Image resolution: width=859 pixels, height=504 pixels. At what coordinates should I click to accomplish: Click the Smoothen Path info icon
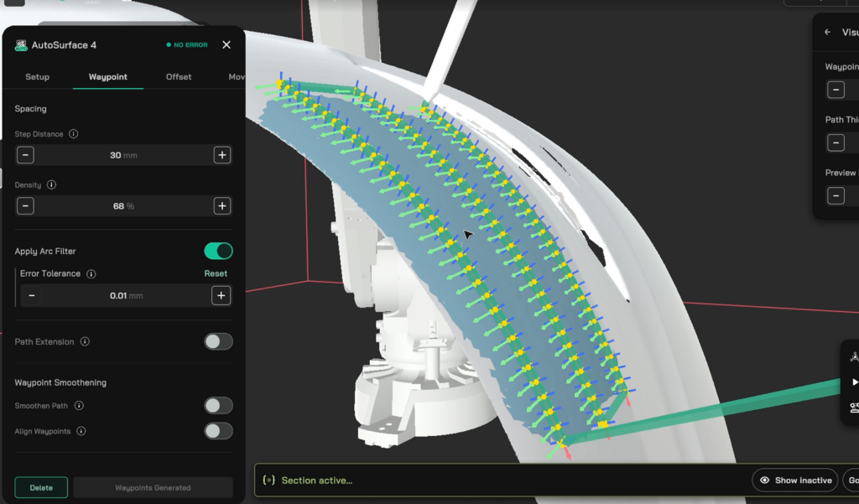click(78, 405)
